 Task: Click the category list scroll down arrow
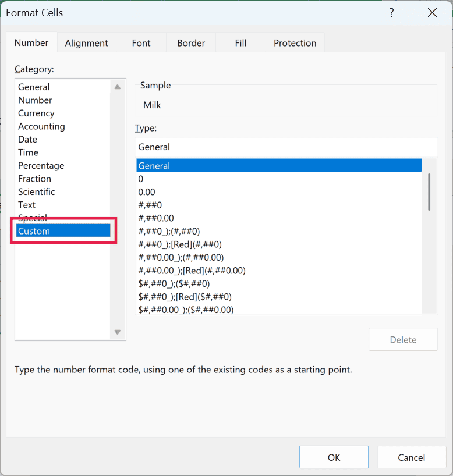click(x=118, y=332)
